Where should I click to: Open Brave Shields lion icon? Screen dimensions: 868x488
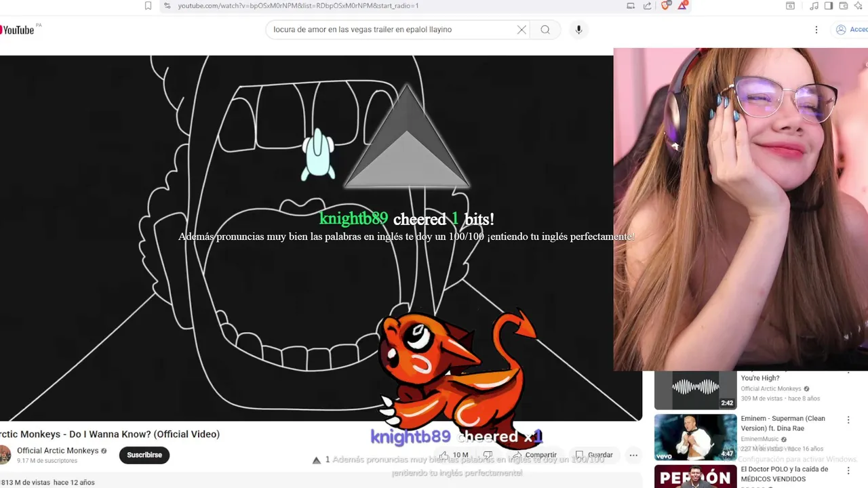click(x=665, y=5)
